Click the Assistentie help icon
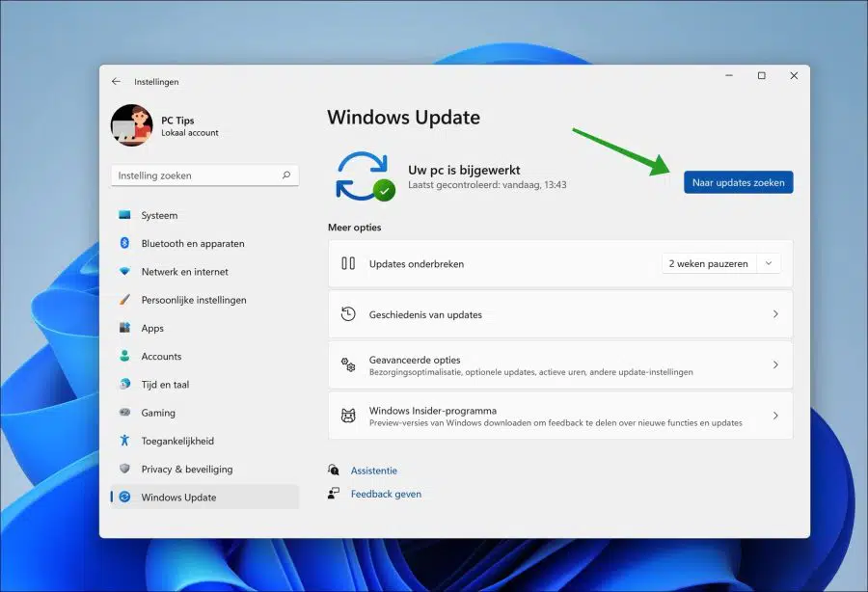Screen dimensions: 868x592 point(334,470)
